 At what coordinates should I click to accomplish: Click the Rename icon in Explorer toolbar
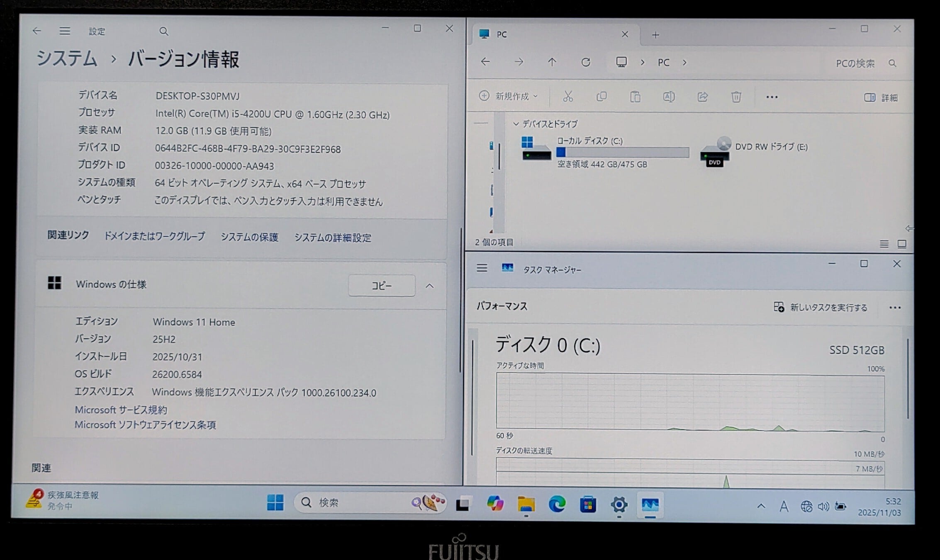669,97
